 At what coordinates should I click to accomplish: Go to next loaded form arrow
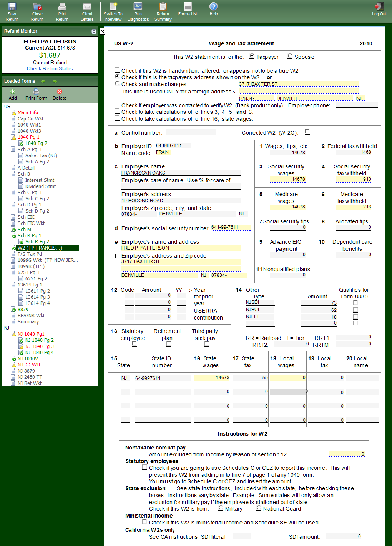point(55,81)
